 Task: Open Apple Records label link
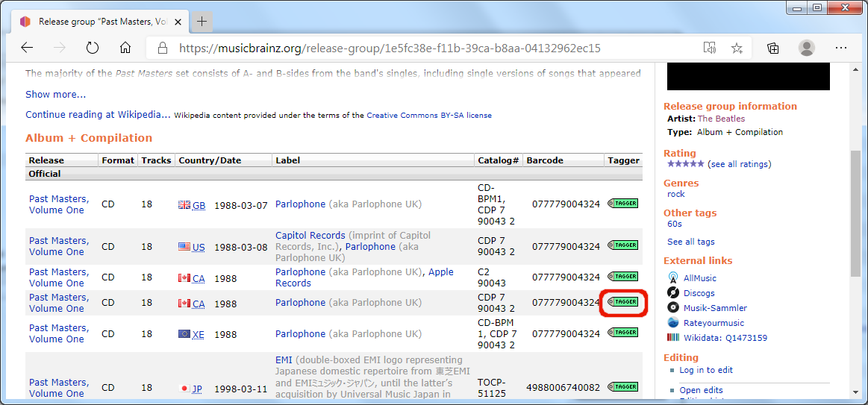pos(364,277)
